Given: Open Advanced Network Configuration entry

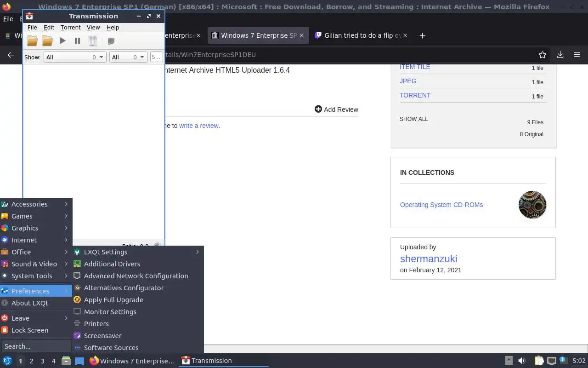Looking at the screenshot, I should tap(138, 276).
